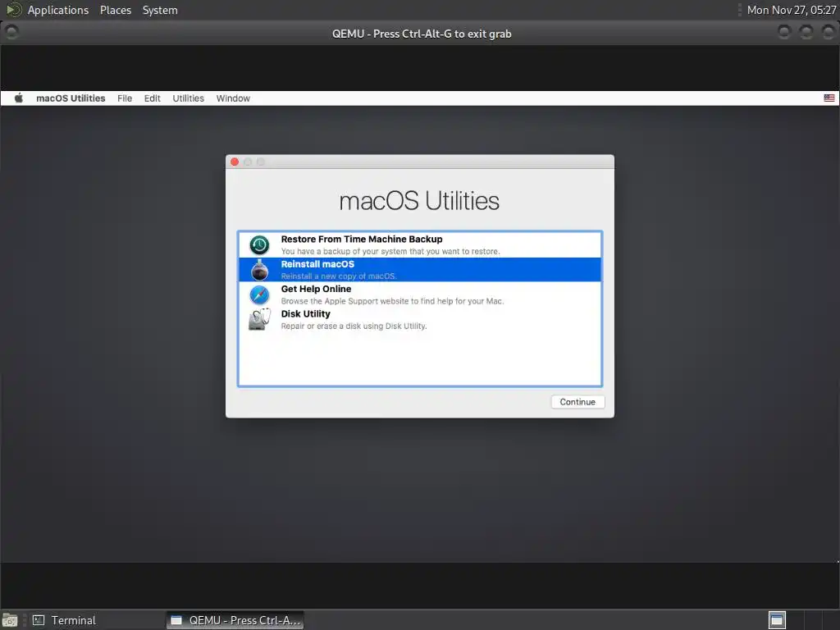Select the Disk Utility option
The height and width of the screenshot is (630, 840).
pos(420,319)
